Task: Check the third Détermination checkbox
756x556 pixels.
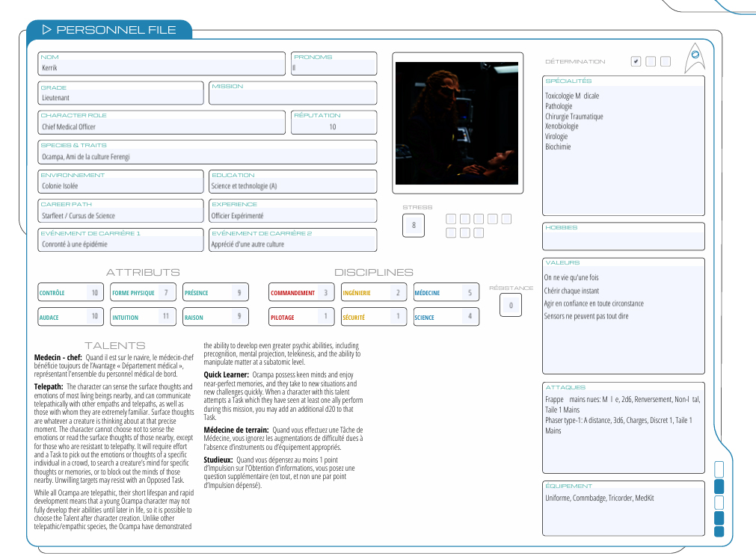Action: pos(666,61)
